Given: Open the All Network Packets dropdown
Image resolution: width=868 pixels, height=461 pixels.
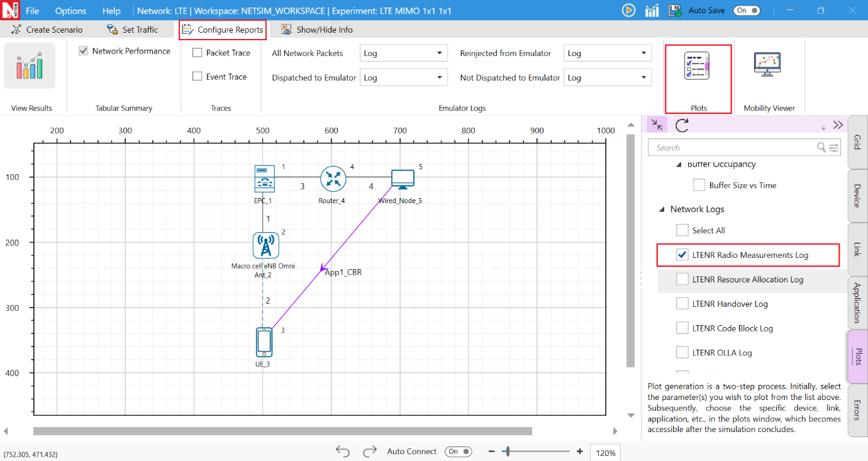Looking at the screenshot, I should pos(403,53).
